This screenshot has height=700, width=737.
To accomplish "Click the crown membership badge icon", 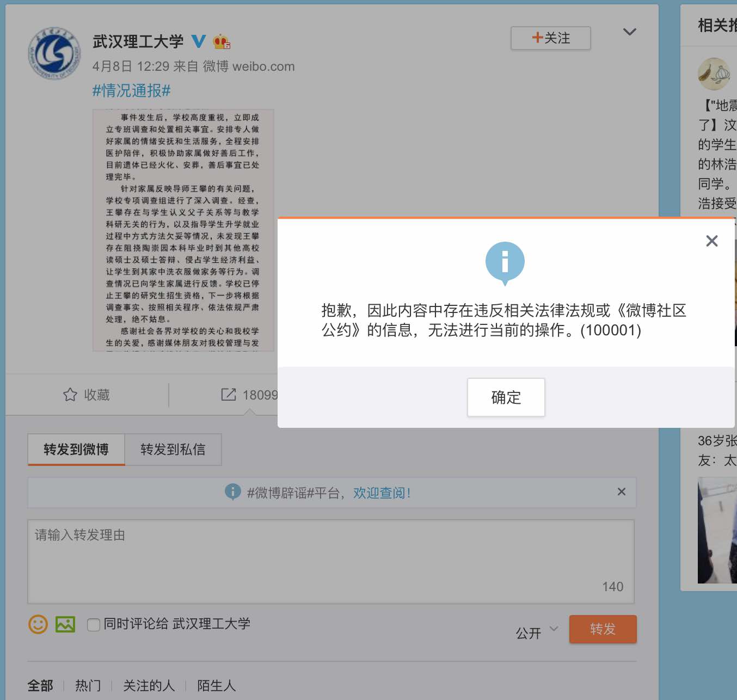I will 222,41.
